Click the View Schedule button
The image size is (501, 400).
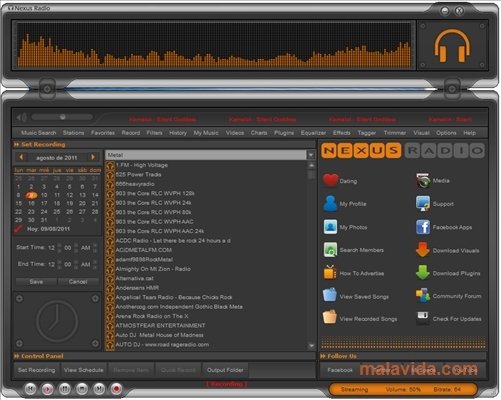(x=83, y=370)
